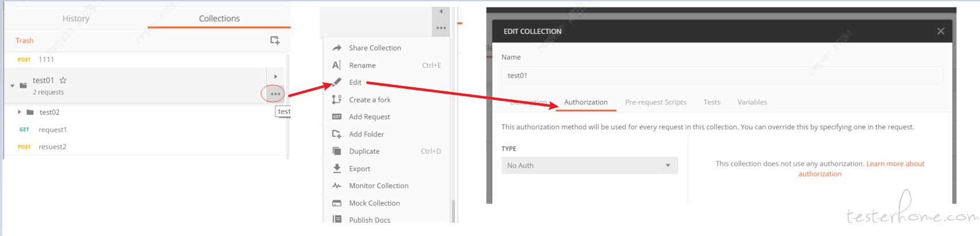The height and width of the screenshot is (236, 980).
Task: Open the No Auth type dropdown
Action: coord(589,165)
